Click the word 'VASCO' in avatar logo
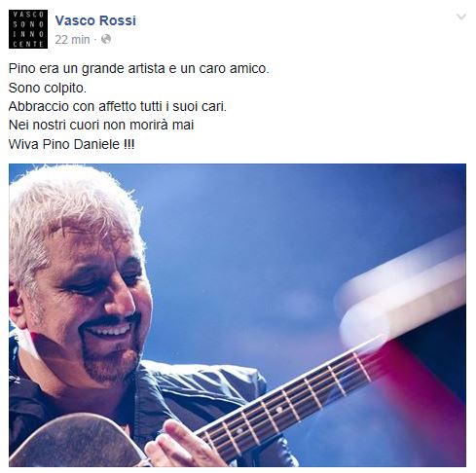476x473 pixels. tap(28, 15)
